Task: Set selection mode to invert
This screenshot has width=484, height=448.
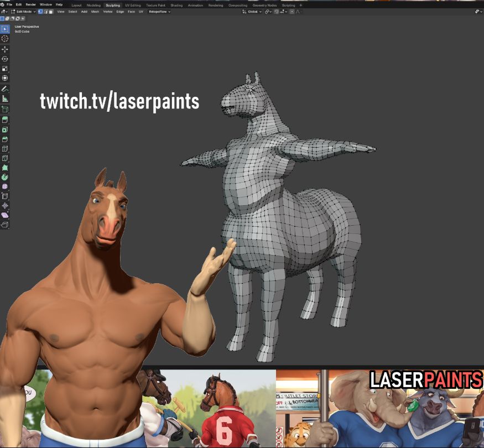Action: tap(18, 18)
